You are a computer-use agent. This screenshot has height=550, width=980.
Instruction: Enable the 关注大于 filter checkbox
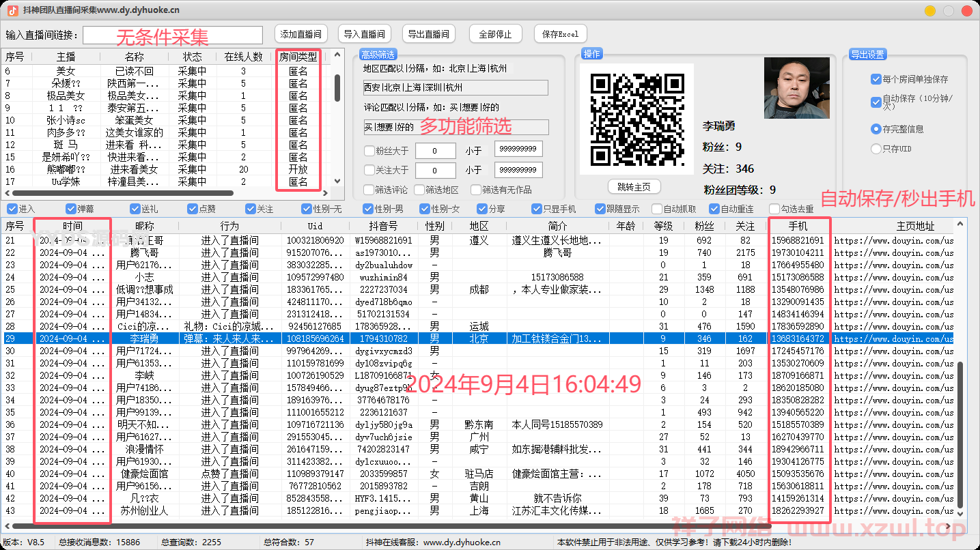[x=369, y=170]
